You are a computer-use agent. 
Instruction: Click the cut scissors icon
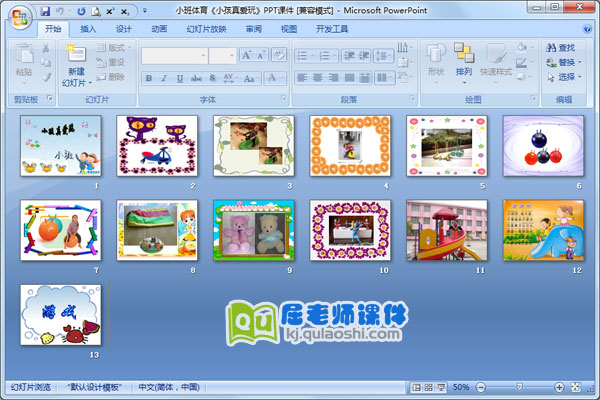point(46,48)
